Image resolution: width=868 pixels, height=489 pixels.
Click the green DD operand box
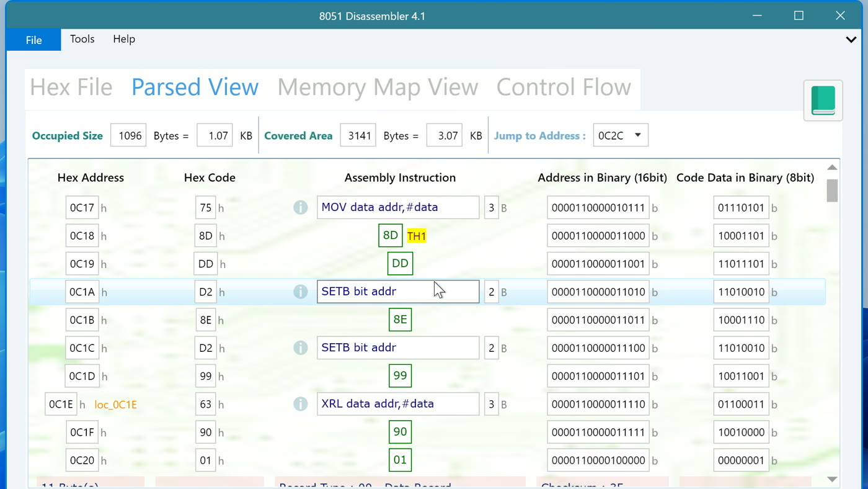[x=400, y=264]
